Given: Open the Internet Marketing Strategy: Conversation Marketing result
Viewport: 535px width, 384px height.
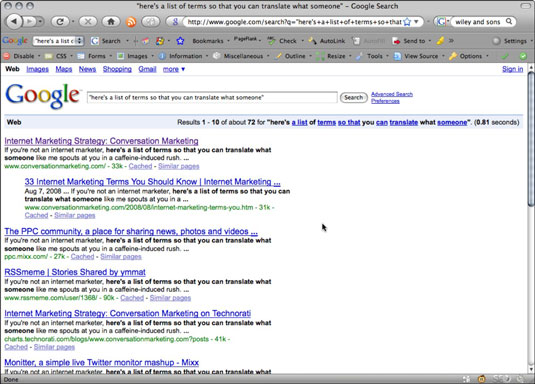Looking at the screenshot, I should 101,141.
